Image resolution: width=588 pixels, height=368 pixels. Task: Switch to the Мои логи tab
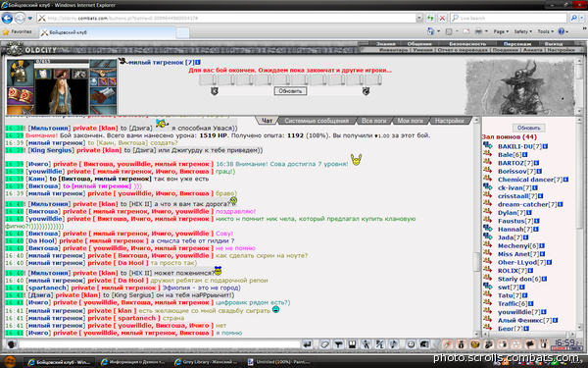click(x=411, y=121)
